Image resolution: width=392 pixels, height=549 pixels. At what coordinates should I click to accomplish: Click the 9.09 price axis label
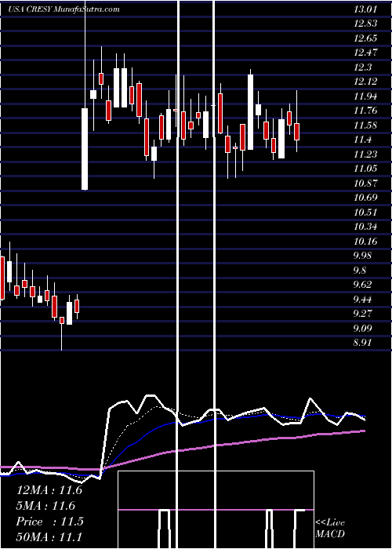point(363,329)
